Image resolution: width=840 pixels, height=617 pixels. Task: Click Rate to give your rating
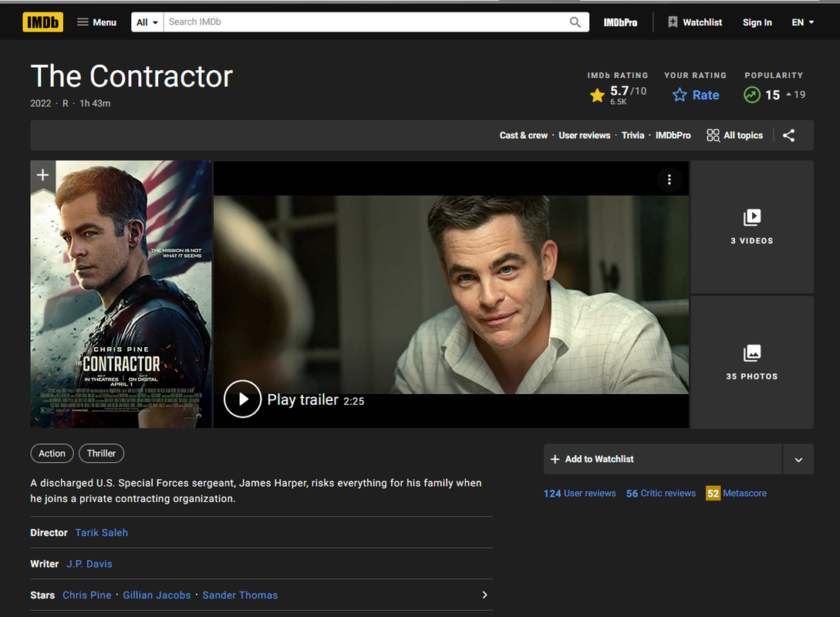coord(696,95)
